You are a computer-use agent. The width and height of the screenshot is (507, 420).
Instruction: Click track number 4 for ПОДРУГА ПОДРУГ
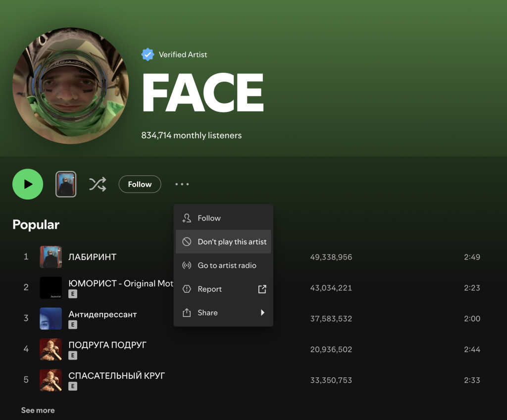coord(26,349)
